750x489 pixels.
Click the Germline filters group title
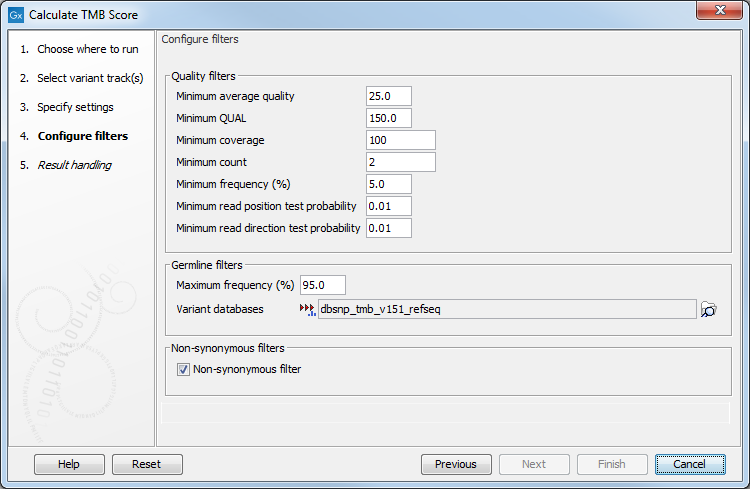pos(207,265)
